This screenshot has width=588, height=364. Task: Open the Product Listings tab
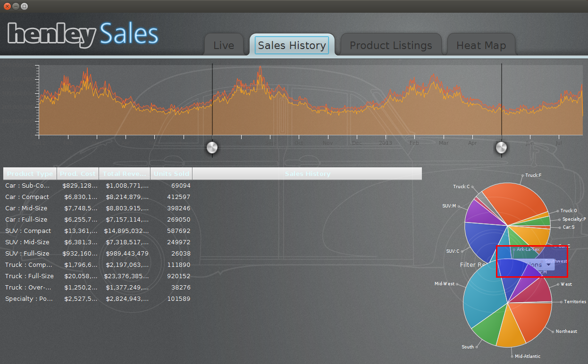[x=391, y=46]
